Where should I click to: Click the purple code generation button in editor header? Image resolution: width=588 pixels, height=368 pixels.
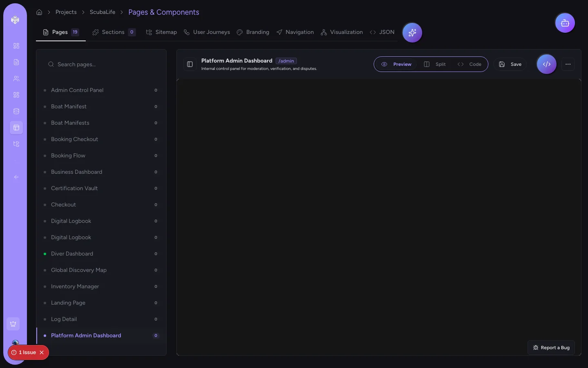click(x=546, y=64)
